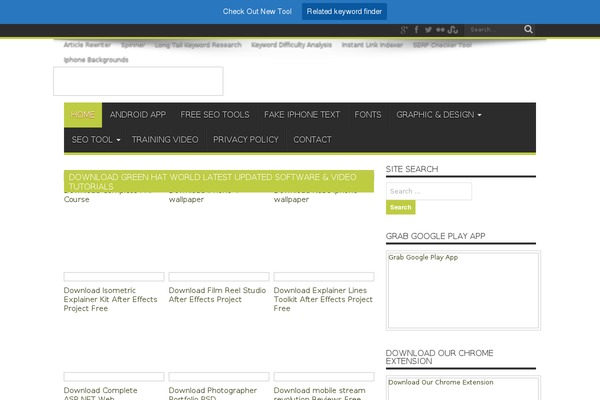This screenshot has width=600, height=400.
Task: Click the magnifier icon in top search
Action: coord(526,30)
